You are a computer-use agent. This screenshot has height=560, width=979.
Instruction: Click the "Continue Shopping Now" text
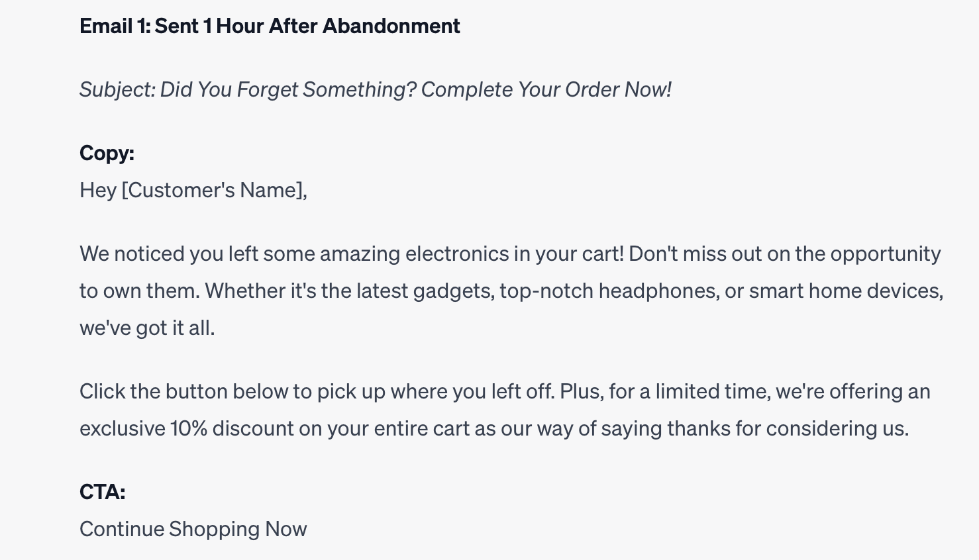click(x=193, y=529)
